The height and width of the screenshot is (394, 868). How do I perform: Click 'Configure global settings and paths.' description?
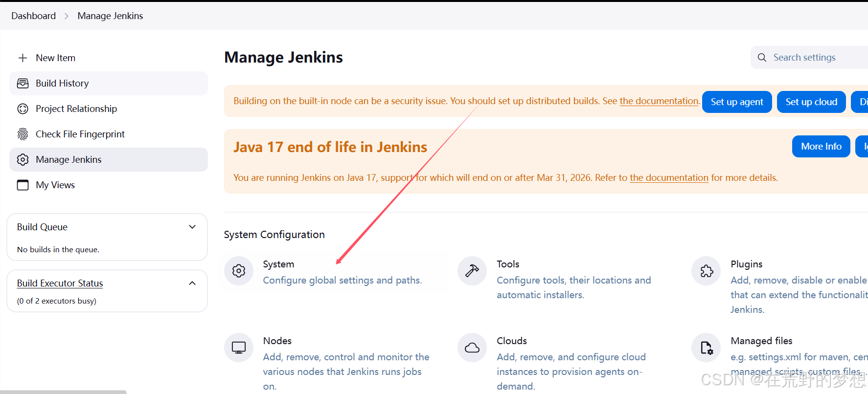point(342,280)
